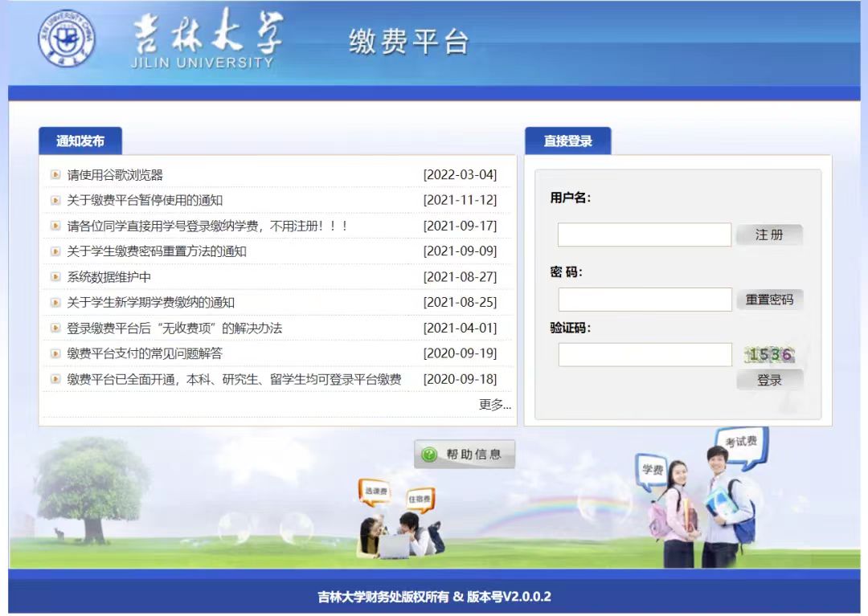Image resolution: width=868 pixels, height=616 pixels.
Task: Open notice 缴费平台支付的常见问题解答
Action: click(145, 353)
